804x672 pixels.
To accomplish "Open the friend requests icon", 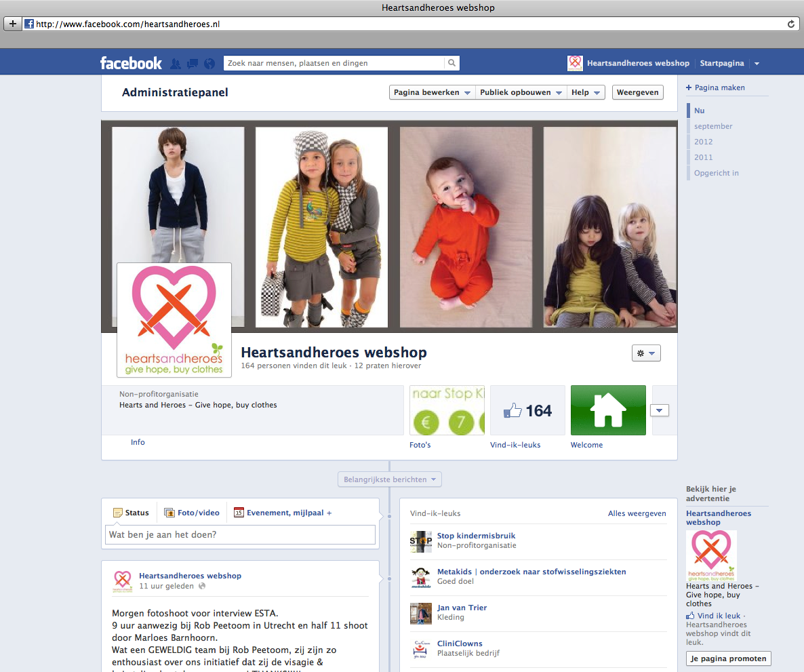I will pos(176,64).
